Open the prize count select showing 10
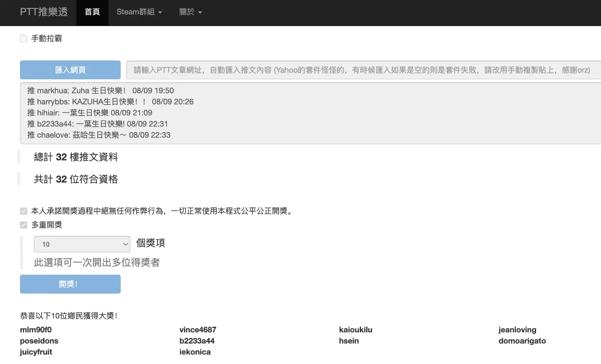601x364 pixels. (82, 244)
